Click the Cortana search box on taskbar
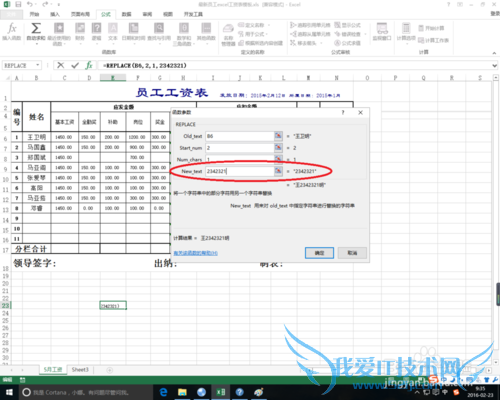The image size is (500, 400). click(x=85, y=392)
